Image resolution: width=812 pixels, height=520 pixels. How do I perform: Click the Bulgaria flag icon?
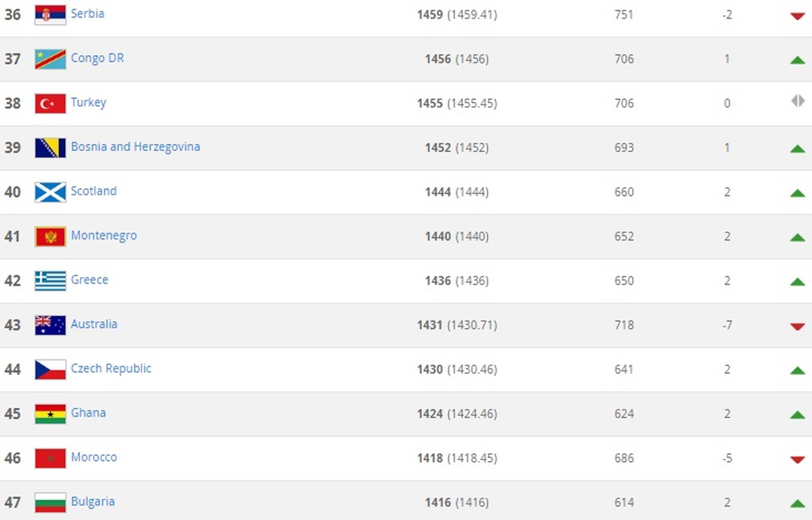point(50,503)
